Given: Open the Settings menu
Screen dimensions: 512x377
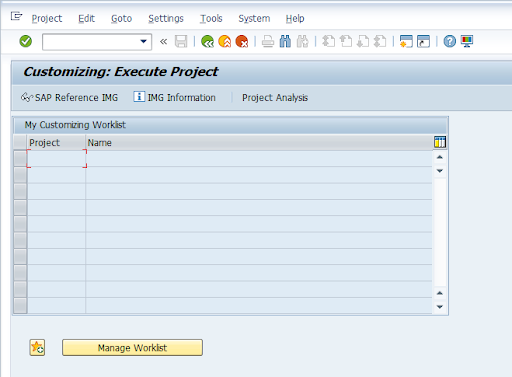Looking at the screenshot, I should [166, 19].
